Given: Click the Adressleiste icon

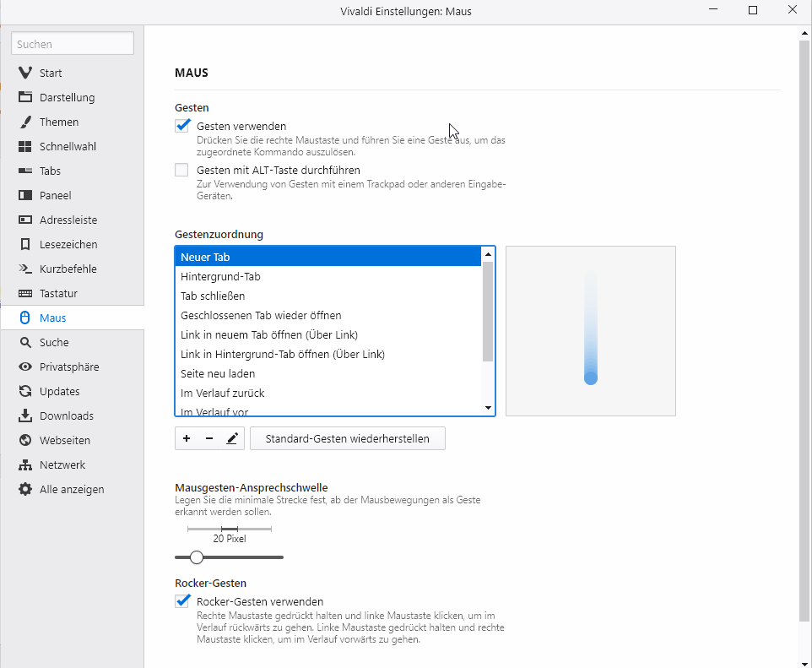Looking at the screenshot, I should click(24, 220).
